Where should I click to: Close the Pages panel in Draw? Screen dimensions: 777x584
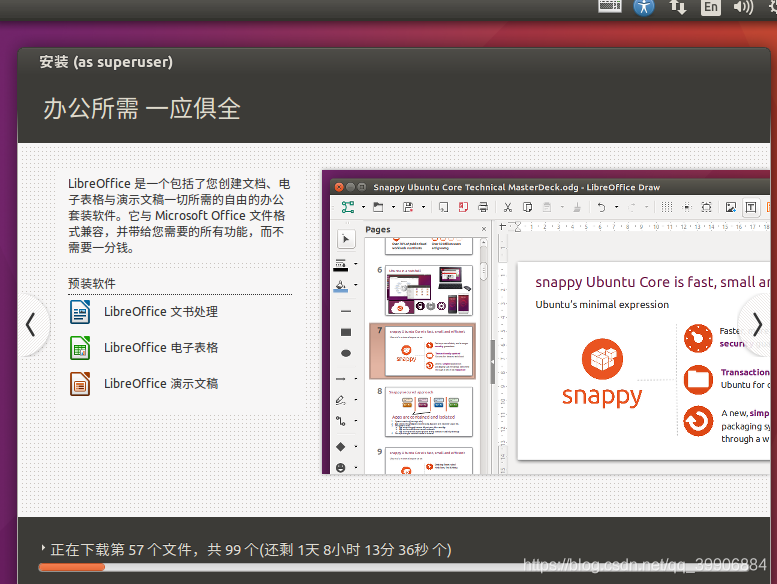[x=484, y=229]
